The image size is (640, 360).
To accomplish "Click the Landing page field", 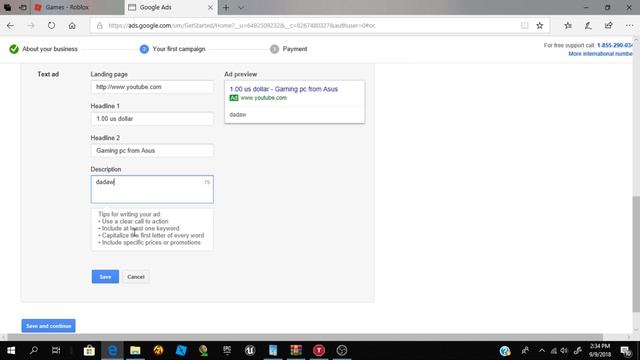I will [152, 87].
